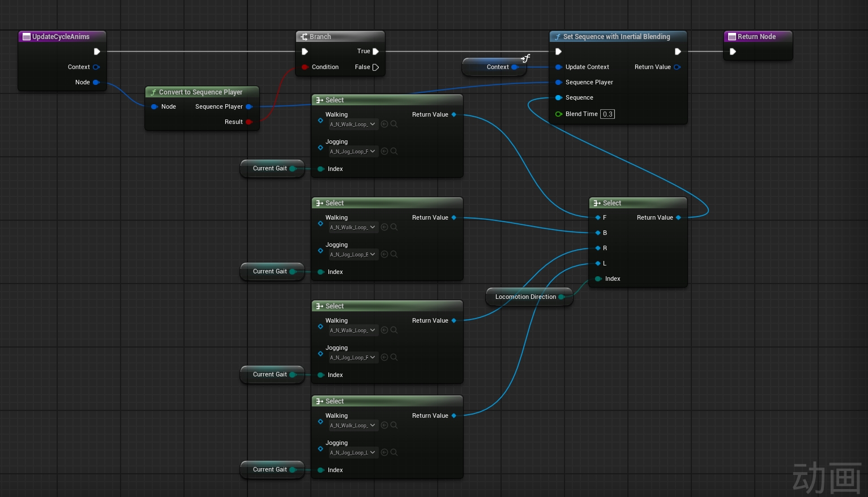
Task: Open Jogging dropdown in the Select node wired to R
Action: pos(353,357)
